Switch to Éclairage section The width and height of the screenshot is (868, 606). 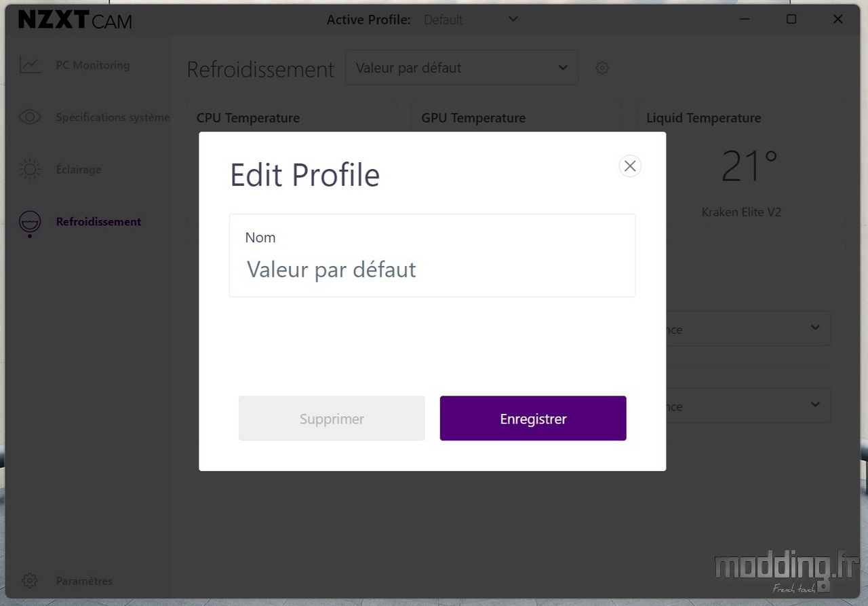[79, 170]
